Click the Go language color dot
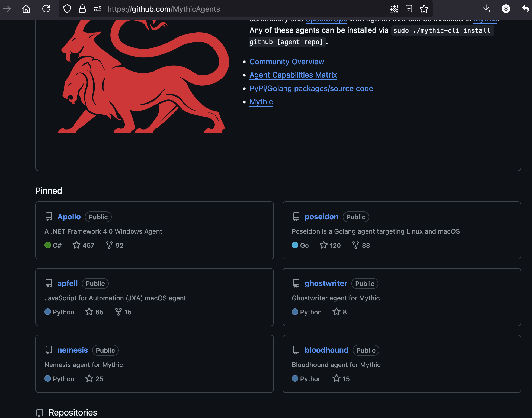The height and width of the screenshot is (418, 532). tap(295, 245)
